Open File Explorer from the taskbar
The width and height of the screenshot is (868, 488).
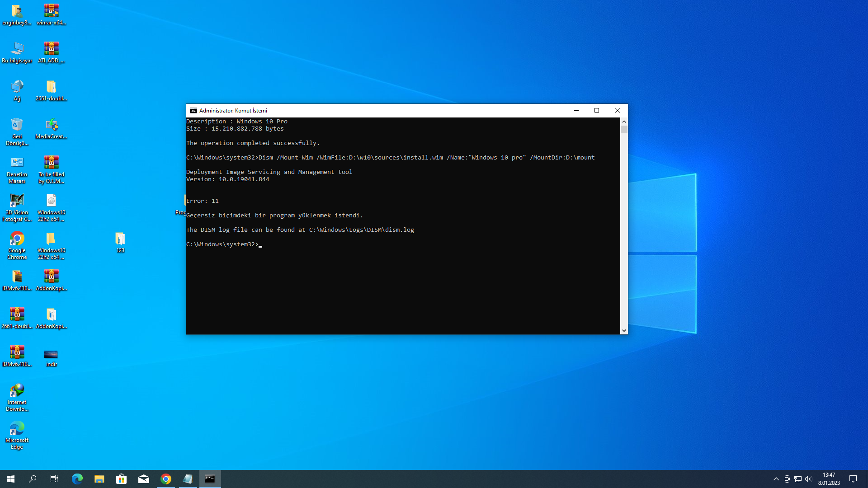tap(99, 479)
